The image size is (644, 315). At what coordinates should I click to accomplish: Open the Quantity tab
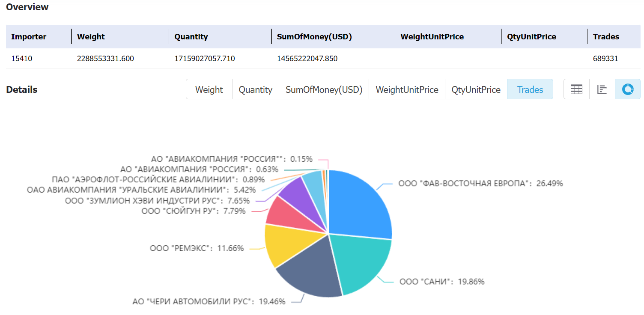pyautogui.click(x=256, y=89)
